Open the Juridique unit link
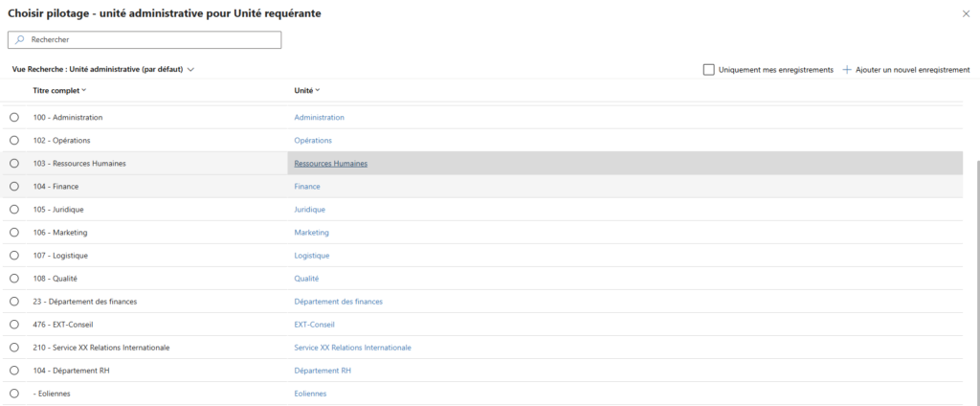The image size is (980, 406). pos(309,210)
